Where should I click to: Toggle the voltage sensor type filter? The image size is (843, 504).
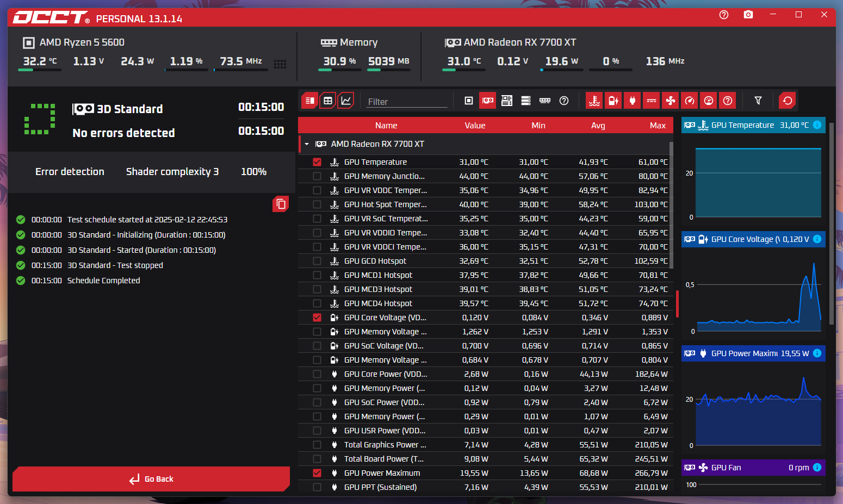[613, 101]
